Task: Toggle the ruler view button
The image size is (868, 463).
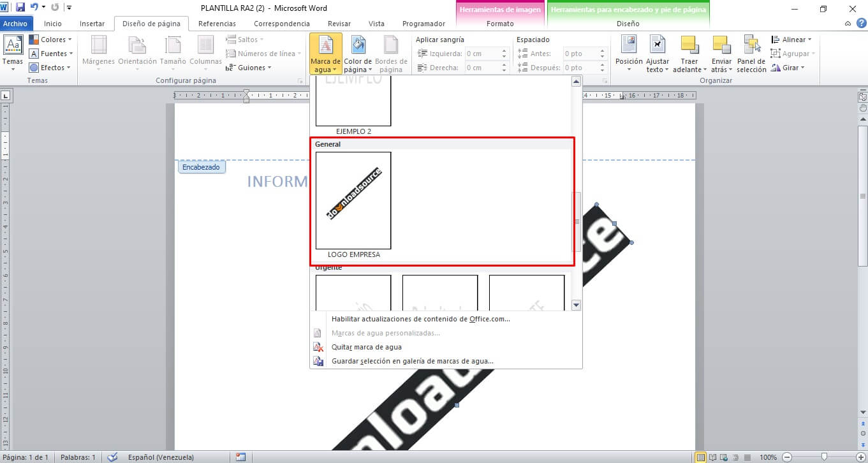Action: [x=862, y=97]
